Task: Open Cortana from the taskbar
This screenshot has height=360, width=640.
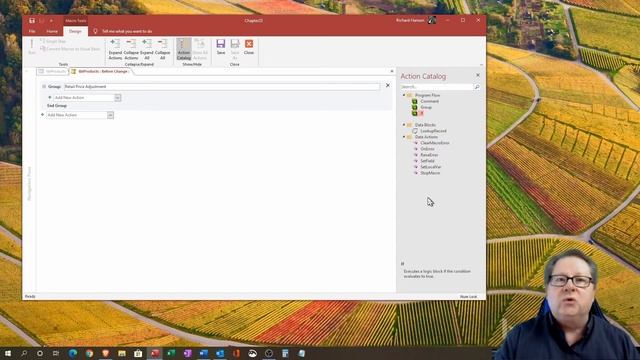Action: pos(40,353)
